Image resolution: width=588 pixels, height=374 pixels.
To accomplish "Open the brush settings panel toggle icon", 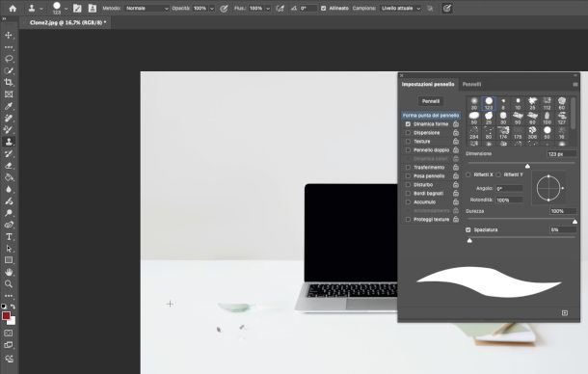I will (x=77, y=9).
